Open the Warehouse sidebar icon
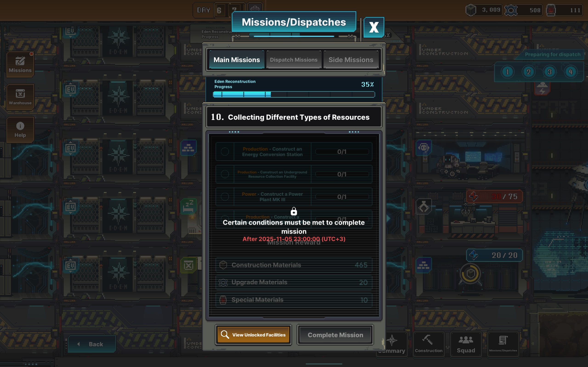This screenshot has width=588, height=367. coord(20,97)
